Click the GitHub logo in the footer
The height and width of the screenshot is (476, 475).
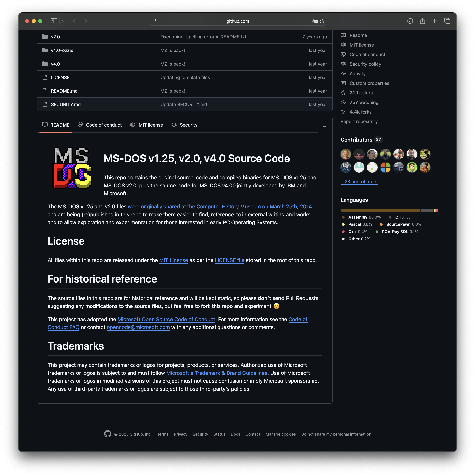pos(108,434)
